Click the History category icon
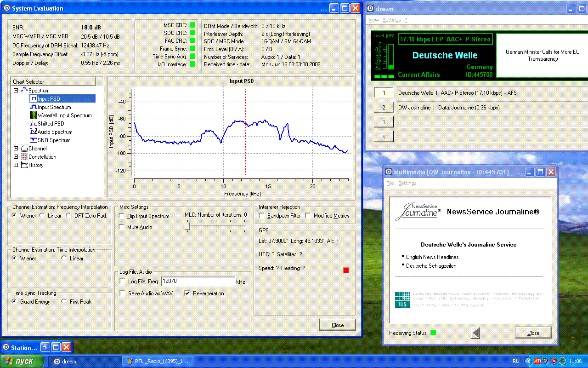 [24, 165]
